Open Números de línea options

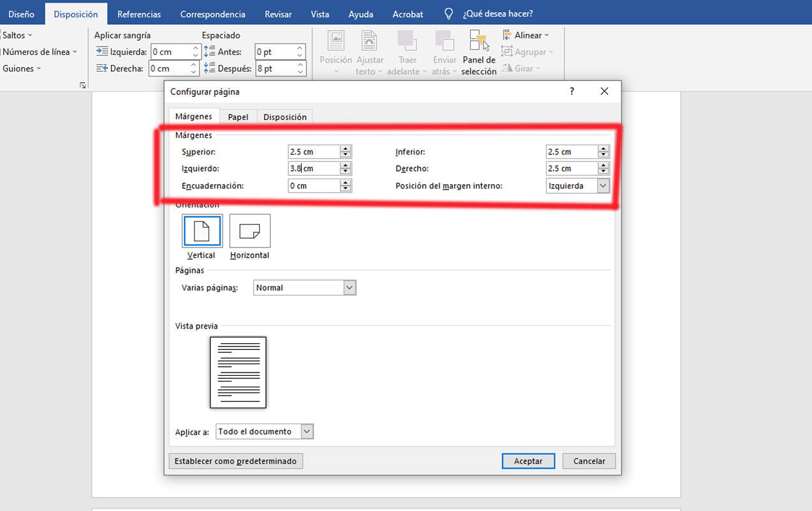tap(35, 52)
